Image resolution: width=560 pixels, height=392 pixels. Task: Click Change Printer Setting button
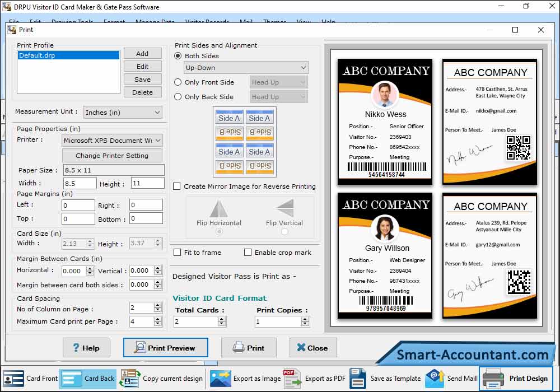(x=112, y=156)
